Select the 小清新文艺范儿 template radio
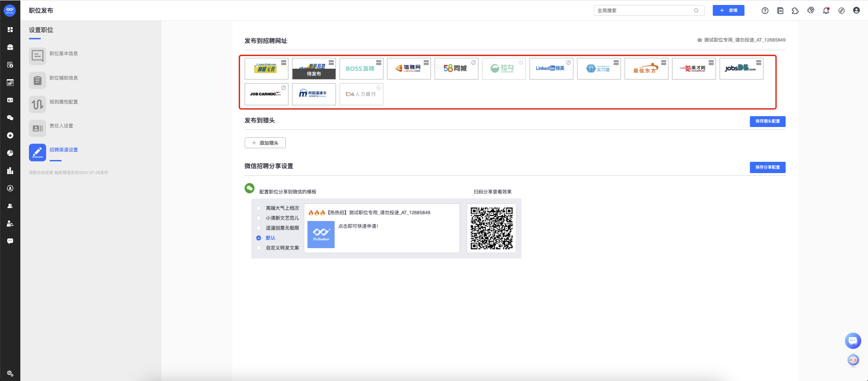Screen dimensions: 868x381 click(259, 218)
